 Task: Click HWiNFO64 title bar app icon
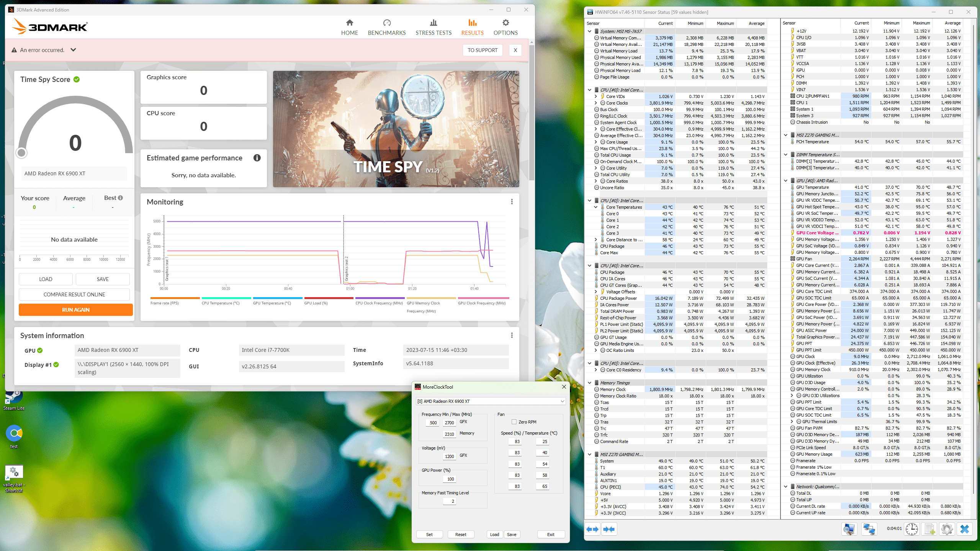[590, 12]
